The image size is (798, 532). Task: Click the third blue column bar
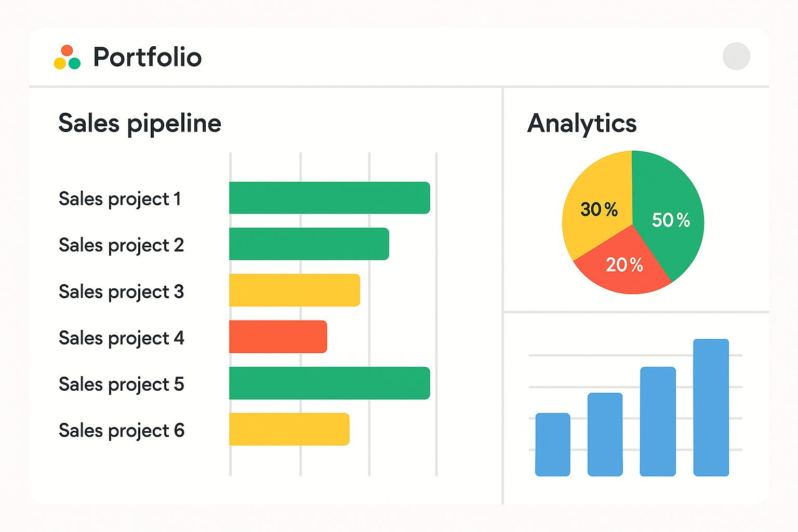[658, 421]
